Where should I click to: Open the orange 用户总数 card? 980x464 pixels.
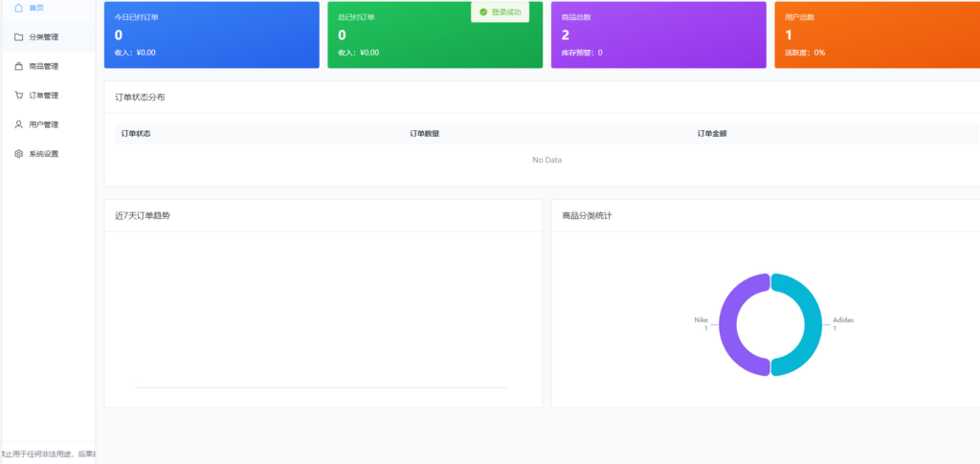(876, 35)
